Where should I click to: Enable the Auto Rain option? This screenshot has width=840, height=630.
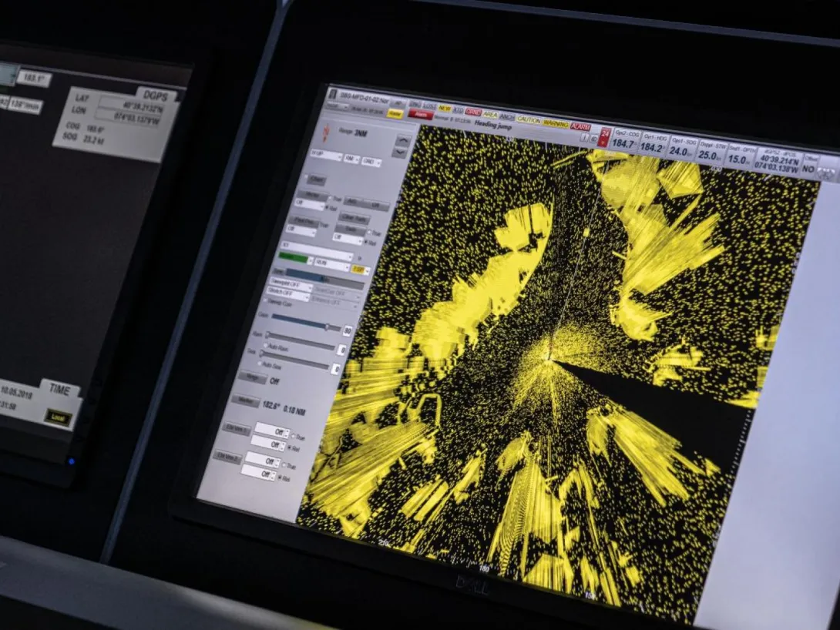click(x=266, y=347)
